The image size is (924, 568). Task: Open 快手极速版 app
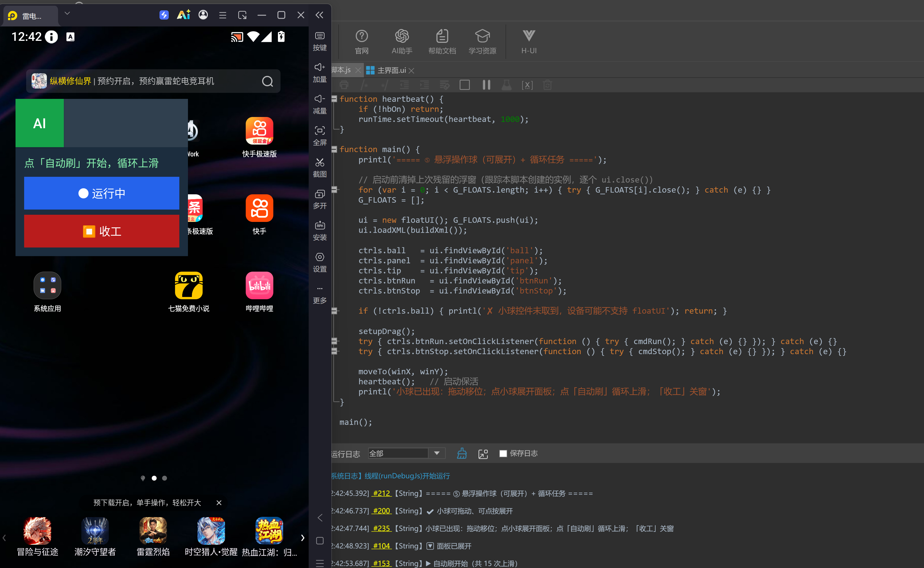tap(259, 137)
